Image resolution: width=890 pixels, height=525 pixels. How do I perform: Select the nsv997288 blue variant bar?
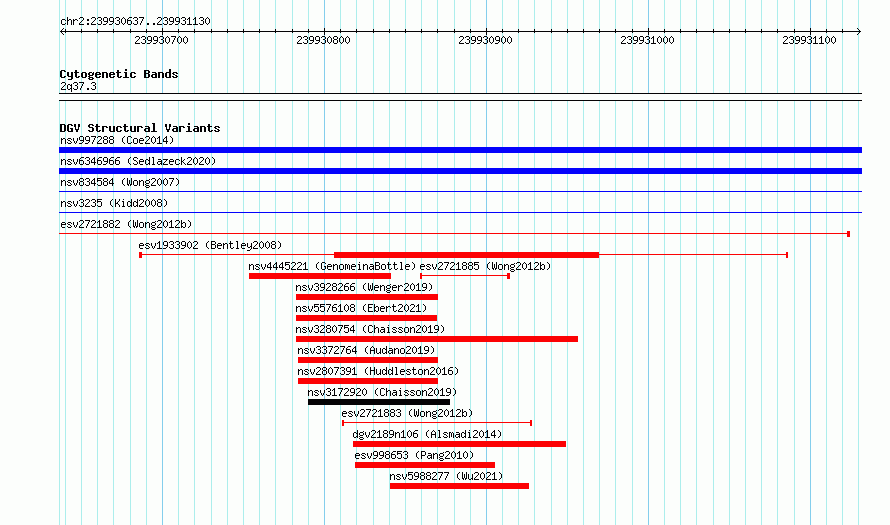click(x=460, y=150)
